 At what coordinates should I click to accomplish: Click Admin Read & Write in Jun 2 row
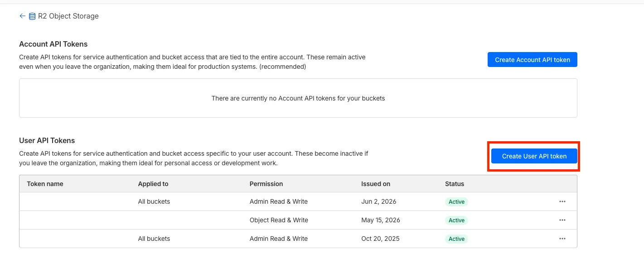[x=279, y=201]
